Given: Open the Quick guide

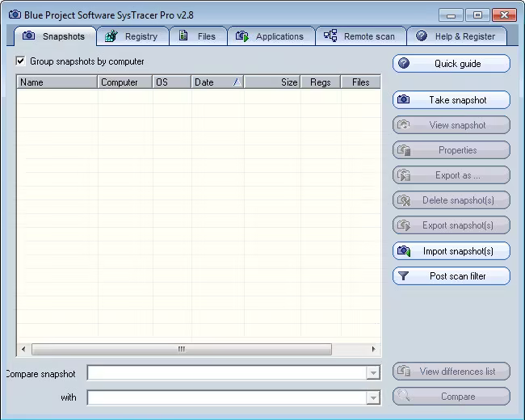Looking at the screenshot, I should tap(451, 64).
